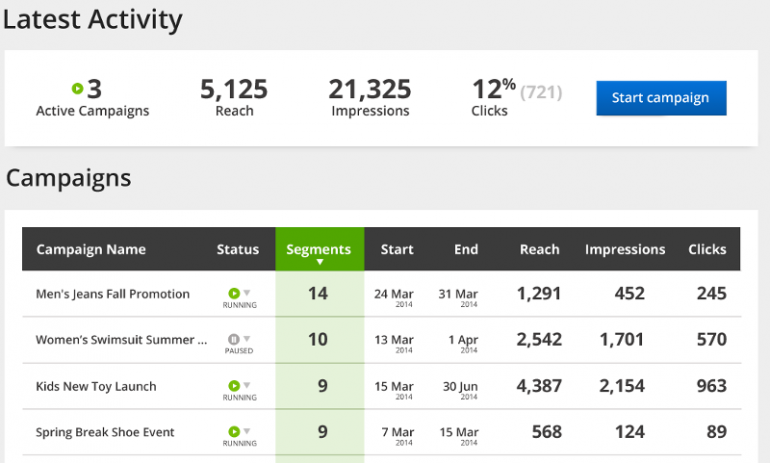Open Men's Jeans Fall Promotion campaign

(112, 294)
